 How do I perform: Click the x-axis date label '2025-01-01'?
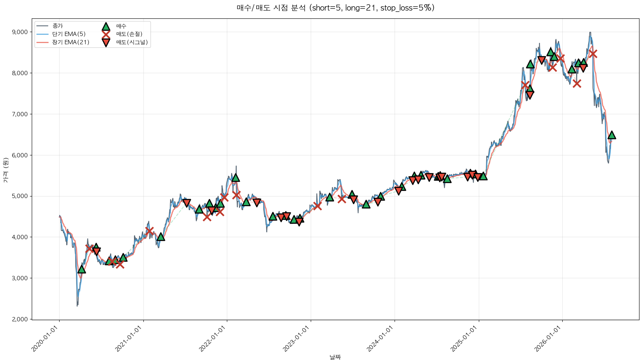(465, 338)
